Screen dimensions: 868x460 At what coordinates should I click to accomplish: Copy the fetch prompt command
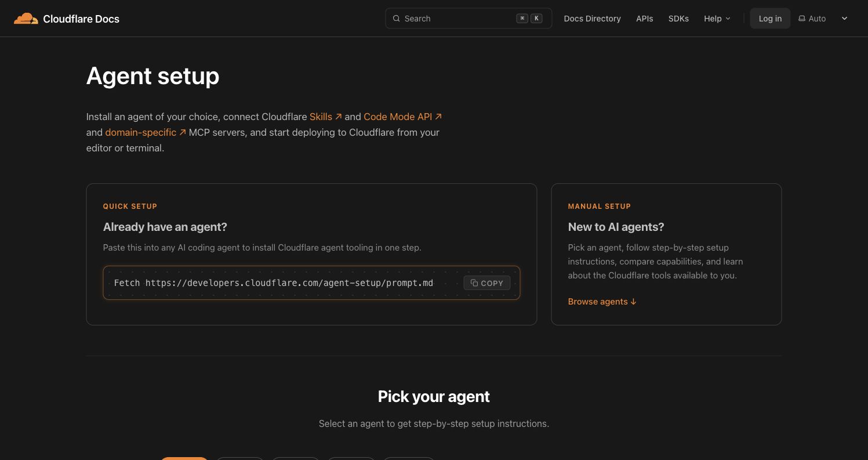pos(487,283)
